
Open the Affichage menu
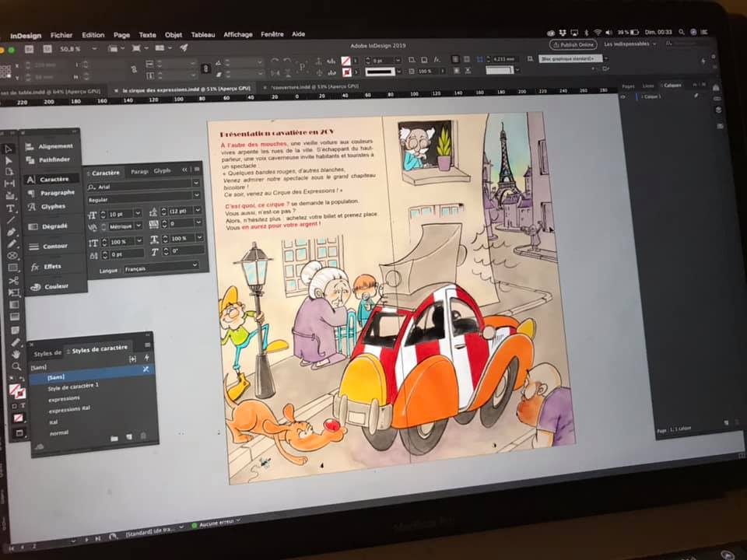238,34
